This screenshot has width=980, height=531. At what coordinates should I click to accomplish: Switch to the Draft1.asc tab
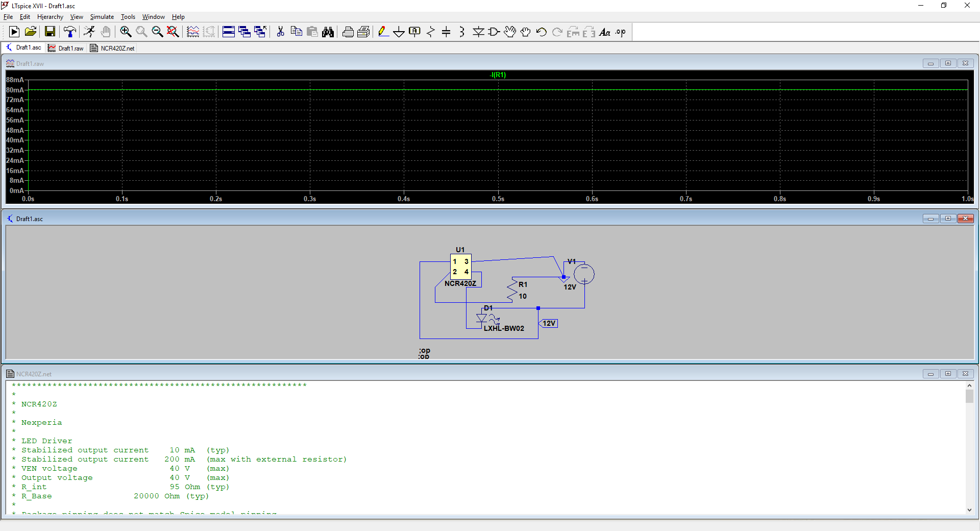click(23, 47)
